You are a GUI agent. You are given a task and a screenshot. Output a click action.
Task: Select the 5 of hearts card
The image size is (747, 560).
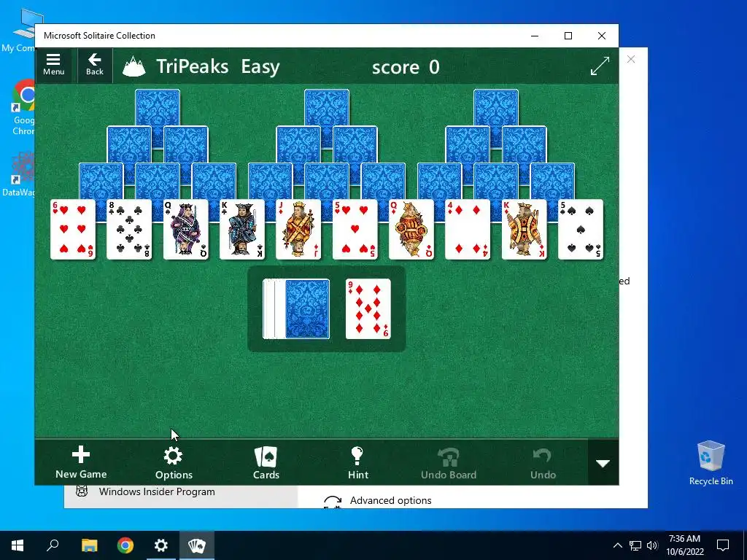[x=355, y=230]
